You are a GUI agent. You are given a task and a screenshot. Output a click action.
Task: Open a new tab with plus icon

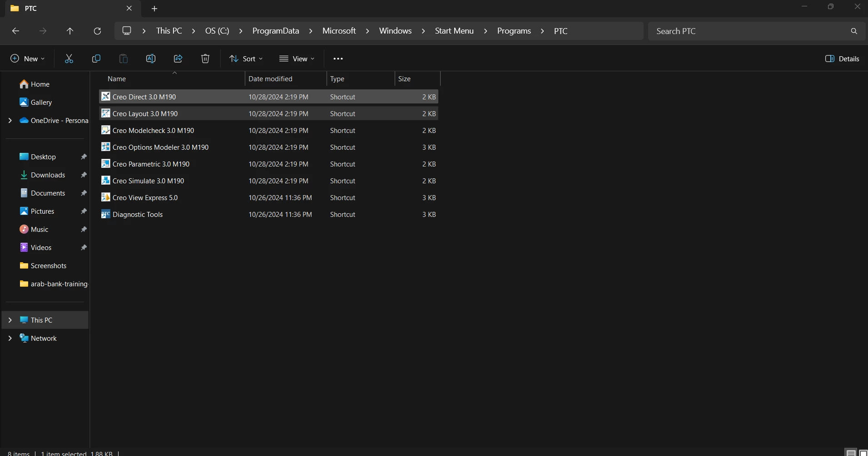click(x=154, y=8)
